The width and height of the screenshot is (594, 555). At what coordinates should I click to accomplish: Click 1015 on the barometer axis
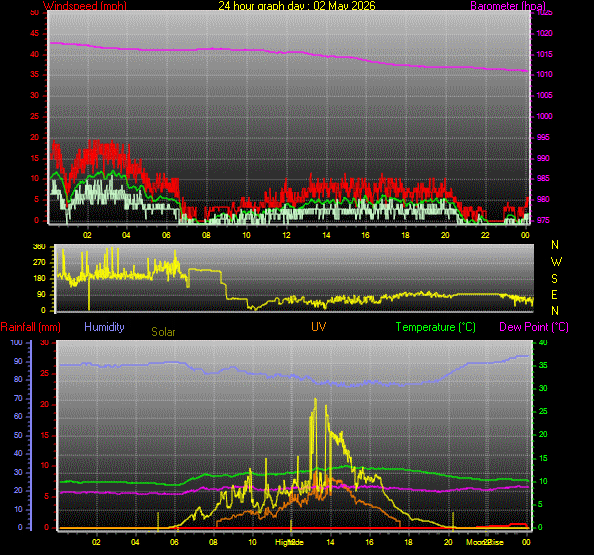click(x=544, y=54)
